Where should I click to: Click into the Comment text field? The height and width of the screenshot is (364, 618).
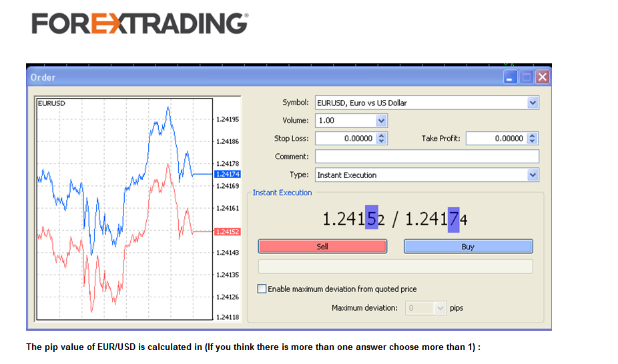pyautogui.click(x=426, y=157)
